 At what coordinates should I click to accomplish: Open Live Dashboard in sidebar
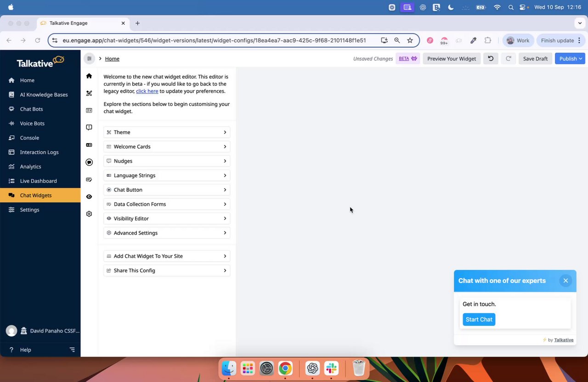click(x=40, y=181)
